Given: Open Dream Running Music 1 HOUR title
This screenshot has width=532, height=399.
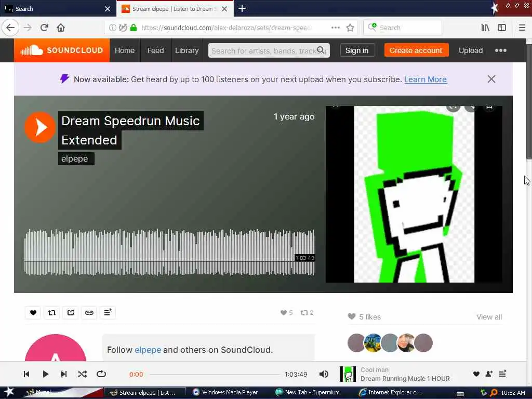Looking at the screenshot, I should (x=405, y=378).
